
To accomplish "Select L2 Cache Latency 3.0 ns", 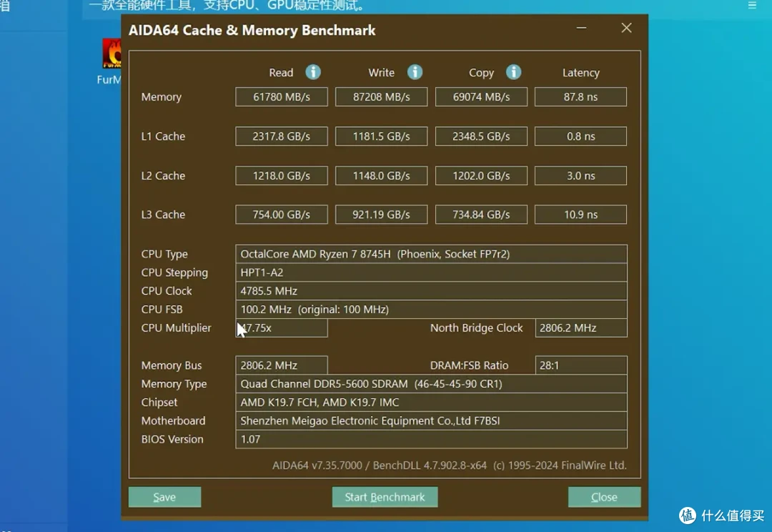I will [581, 176].
